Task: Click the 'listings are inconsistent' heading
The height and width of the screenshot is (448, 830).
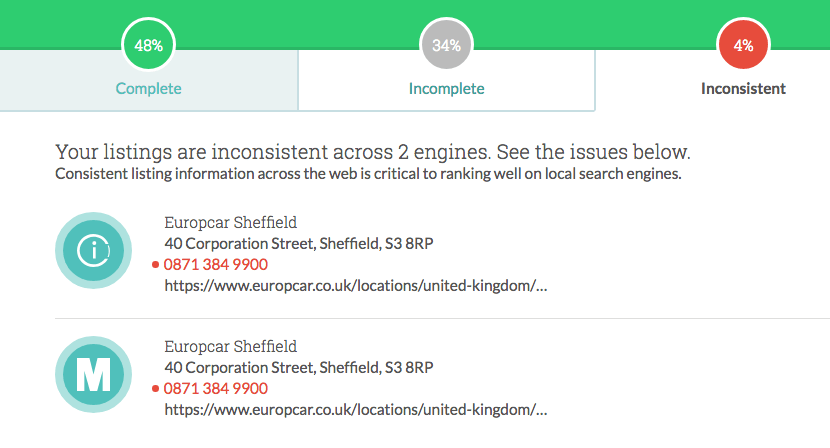Action: coord(372,153)
